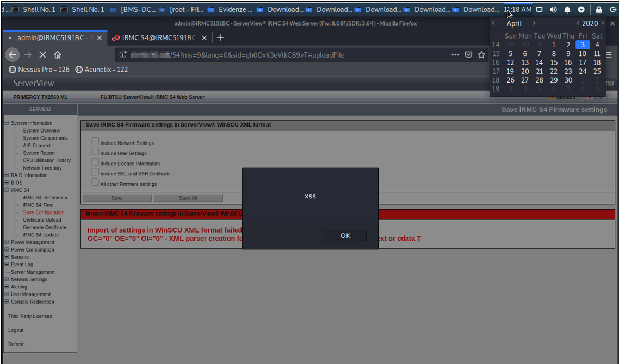The width and height of the screenshot is (619, 364).
Task: Close the iRMC S4@iRMC5191BC tab
Action: coord(204,38)
